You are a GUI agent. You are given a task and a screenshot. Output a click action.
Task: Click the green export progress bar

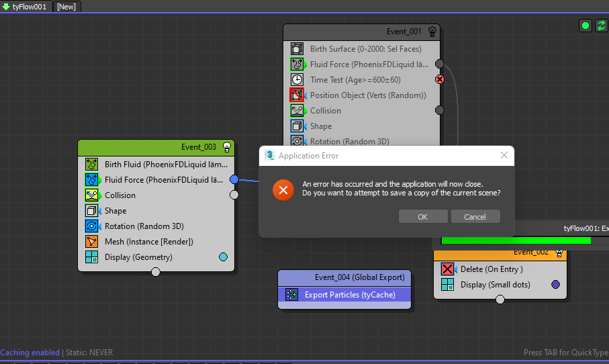pyautogui.click(x=516, y=241)
